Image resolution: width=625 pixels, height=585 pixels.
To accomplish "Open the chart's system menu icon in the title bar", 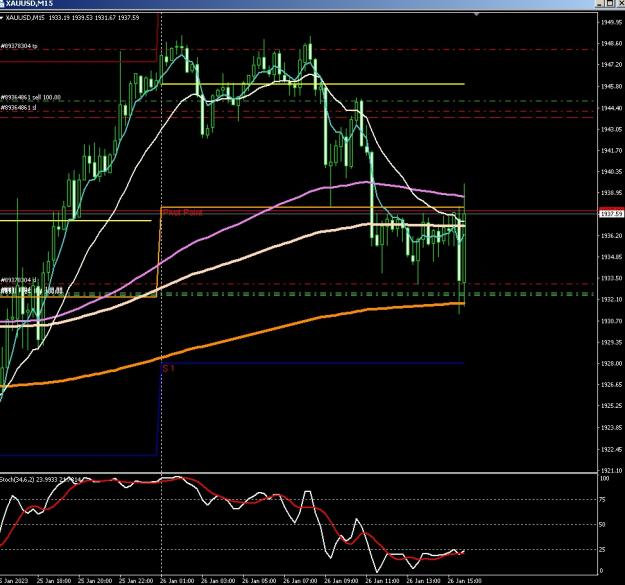I will click(2, 4).
